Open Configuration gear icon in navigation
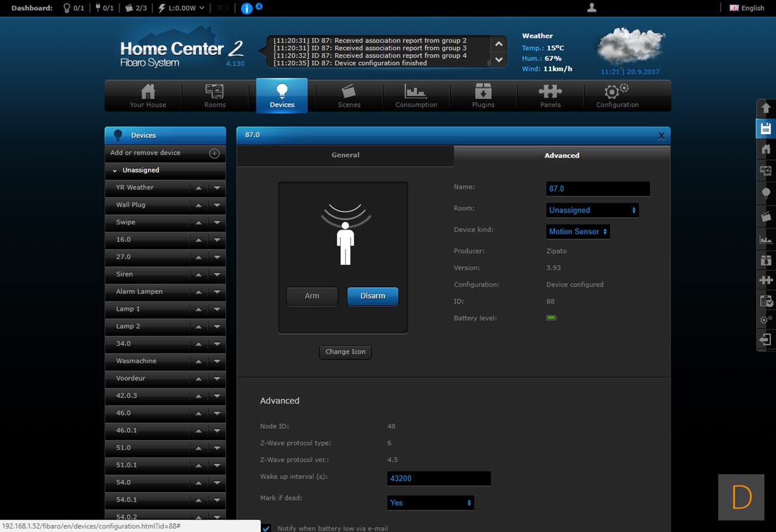Screen dimensions: 776x532 (x=617, y=96)
